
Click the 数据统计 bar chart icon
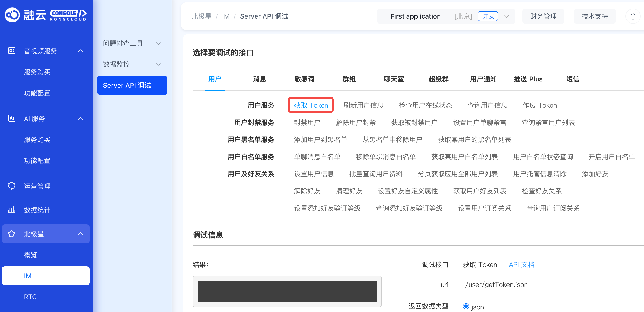point(12,210)
